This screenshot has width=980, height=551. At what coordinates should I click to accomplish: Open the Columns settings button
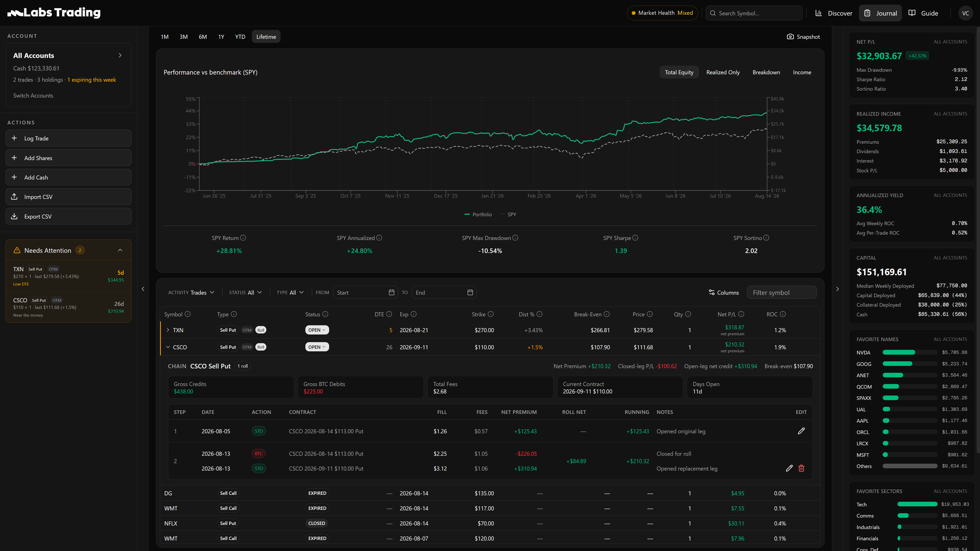tap(724, 292)
